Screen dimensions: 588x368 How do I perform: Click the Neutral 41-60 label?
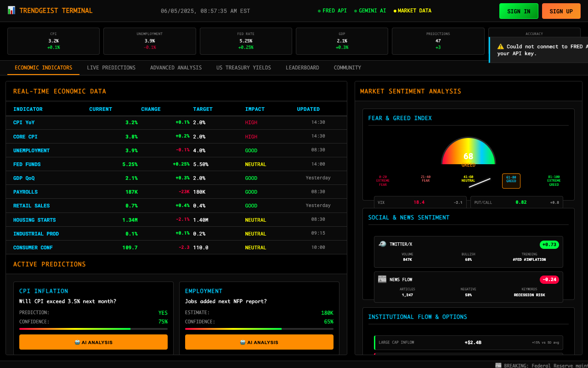click(468, 179)
